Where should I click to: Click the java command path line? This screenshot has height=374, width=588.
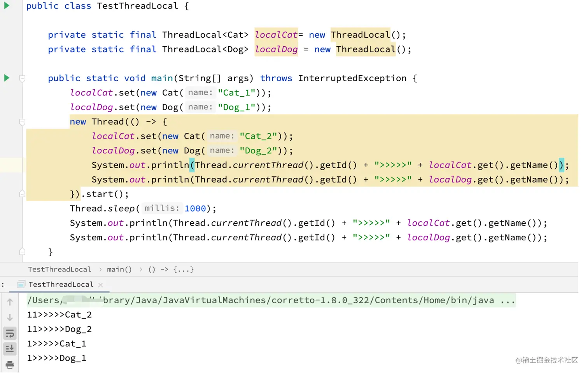pos(271,300)
